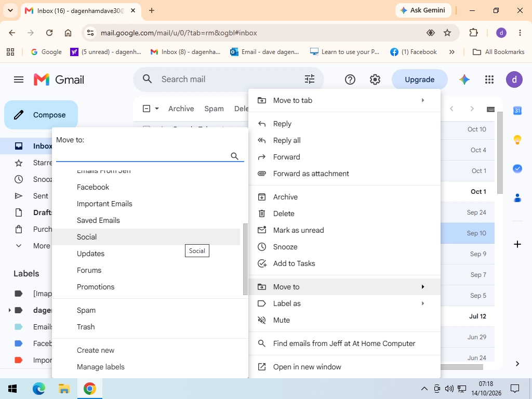This screenshot has height=399, width=532.
Task: Click Ask Gemini button
Action: (x=423, y=10)
